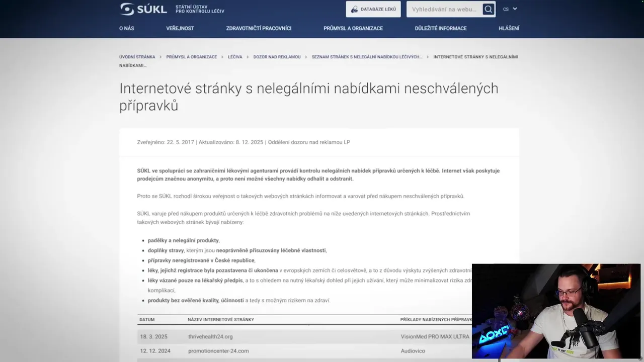Follow the Dozor nad reklamou breadcrumb
644x362 pixels.
[277, 57]
